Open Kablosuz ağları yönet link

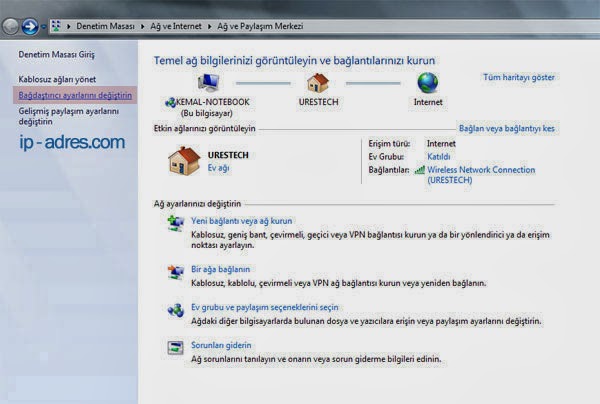tap(57, 79)
